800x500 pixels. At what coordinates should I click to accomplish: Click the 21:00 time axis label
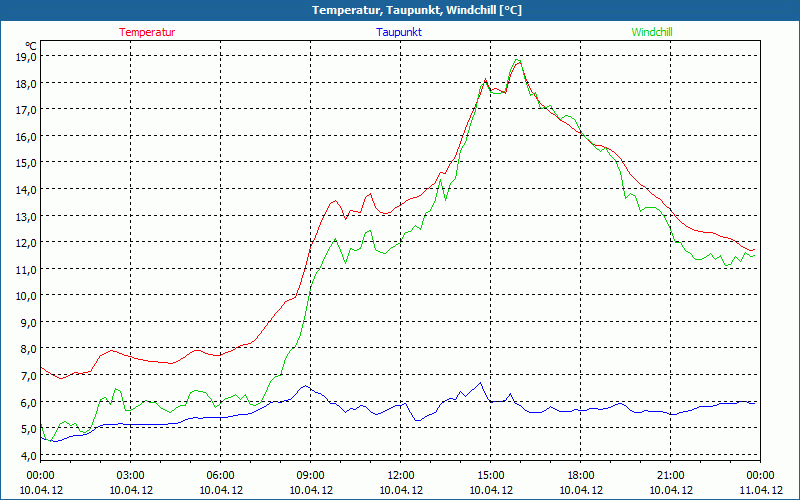[670, 476]
